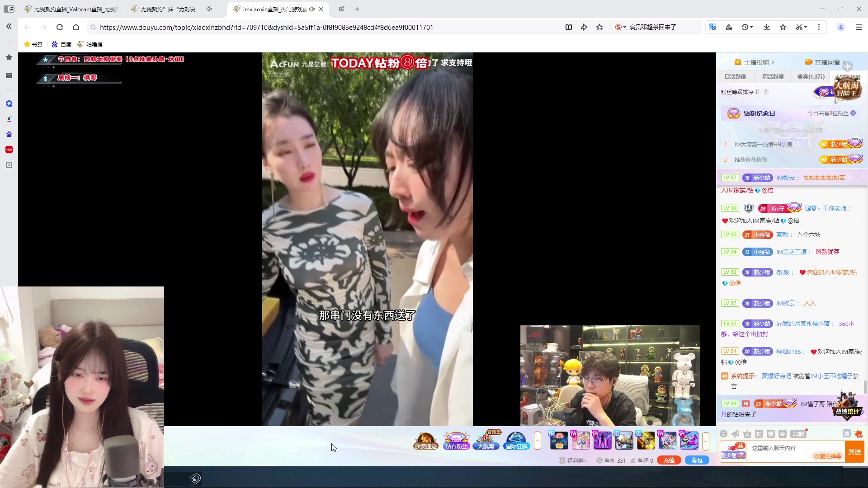The height and width of the screenshot is (488, 868).
Task: Open the 大航海 activity icon
Action: tap(486, 441)
